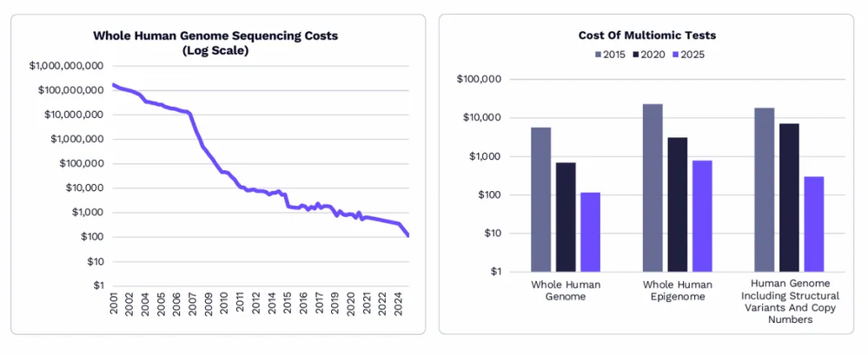
Task: Click the Whole Human Epigenome axis label
Action: pos(677,290)
